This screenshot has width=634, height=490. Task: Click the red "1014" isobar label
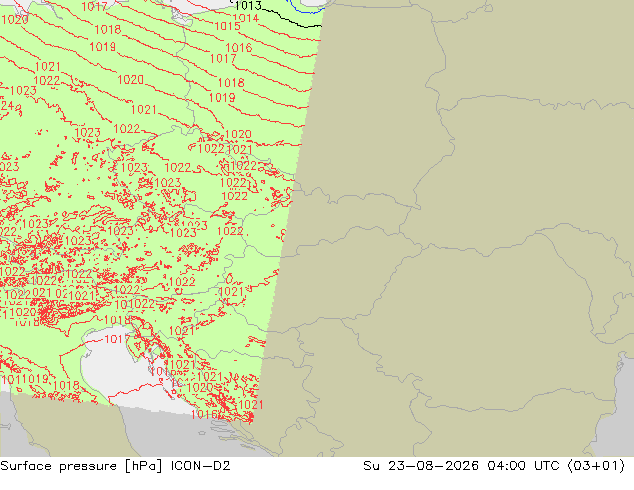coord(245,18)
